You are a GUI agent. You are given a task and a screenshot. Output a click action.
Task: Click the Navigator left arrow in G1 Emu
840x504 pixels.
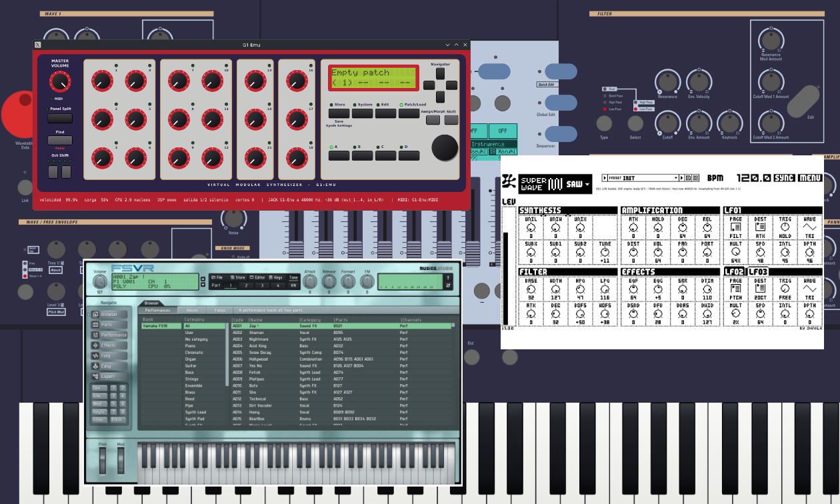(429, 86)
